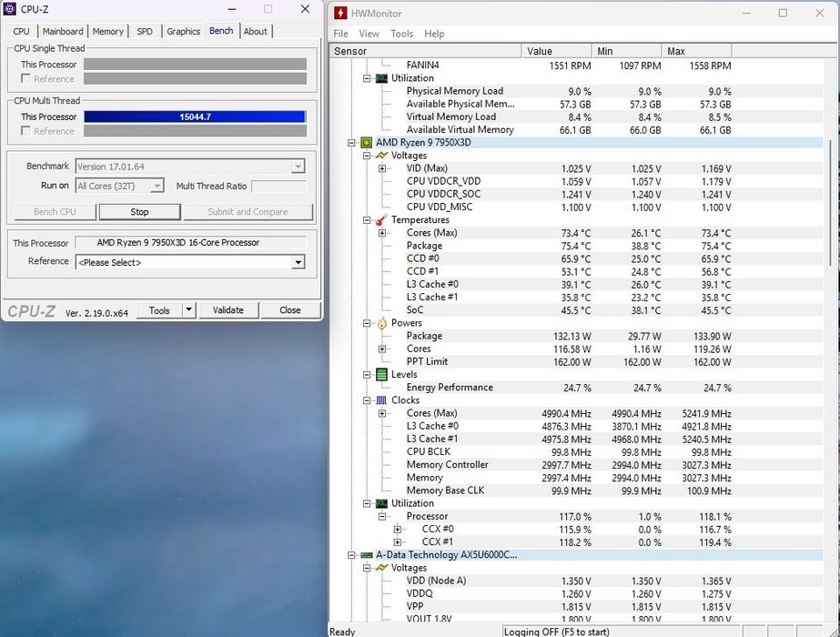
Task: Collapse the Processor utilization node
Action: (x=382, y=517)
